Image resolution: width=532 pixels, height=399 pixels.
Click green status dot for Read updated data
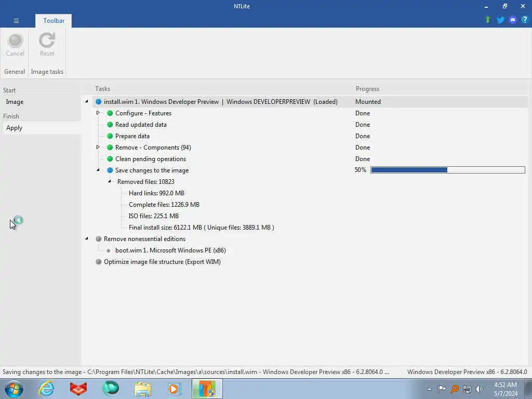click(x=110, y=125)
